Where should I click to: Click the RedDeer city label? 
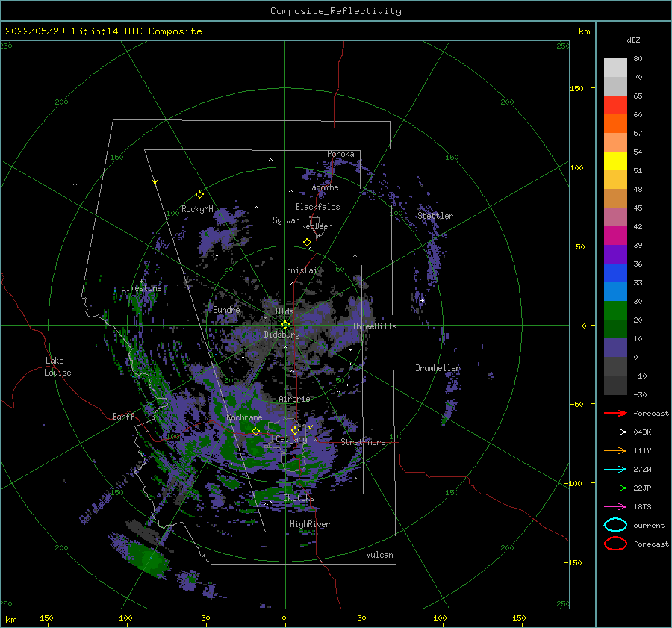[317, 226]
